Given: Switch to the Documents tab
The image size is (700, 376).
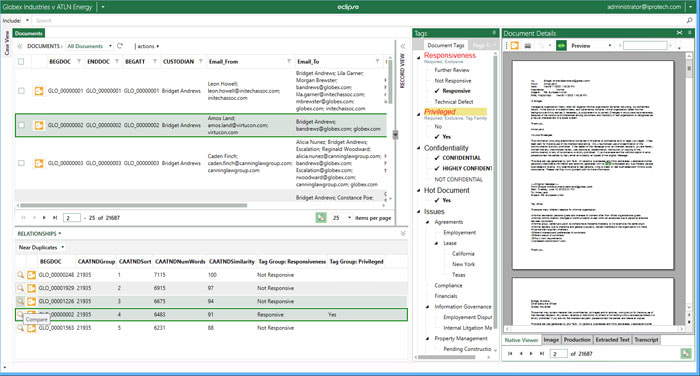Looking at the screenshot, I should [29, 33].
